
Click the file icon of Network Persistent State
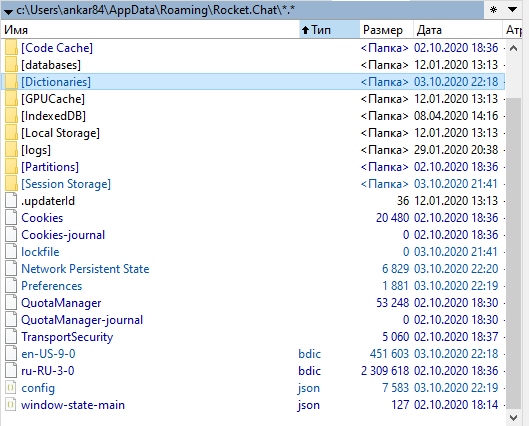pyautogui.click(x=11, y=269)
